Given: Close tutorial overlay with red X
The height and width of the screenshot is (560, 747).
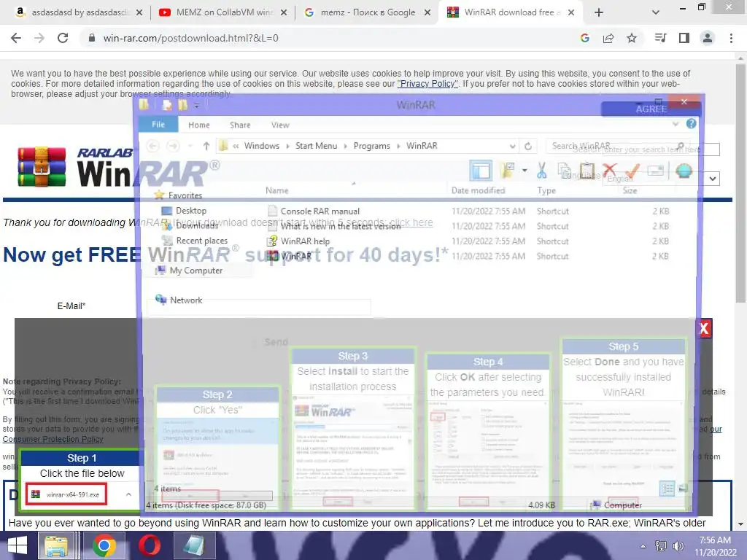Looking at the screenshot, I should (x=704, y=329).
